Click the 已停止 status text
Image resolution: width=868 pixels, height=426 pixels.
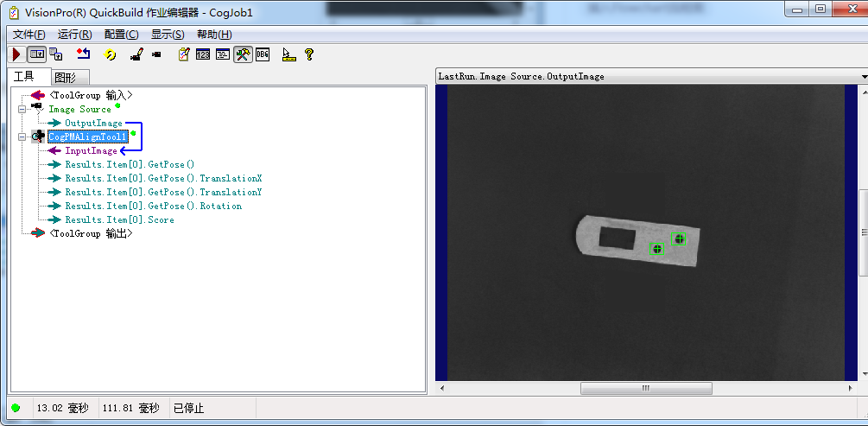(x=189, y=409)
